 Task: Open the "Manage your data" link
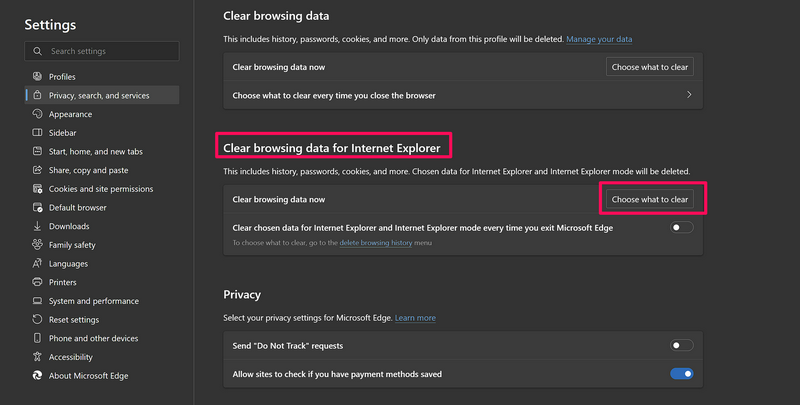pos(599,39)
